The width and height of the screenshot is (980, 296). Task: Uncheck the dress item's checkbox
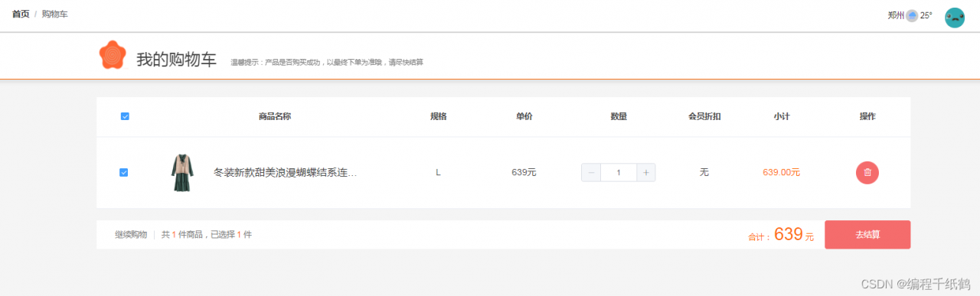click(124, 173)
